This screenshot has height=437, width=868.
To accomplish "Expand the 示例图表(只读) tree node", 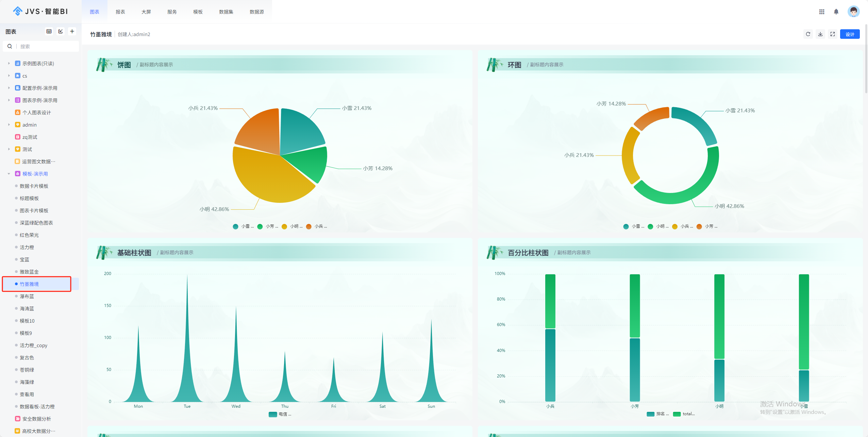I will pos(9,63).
